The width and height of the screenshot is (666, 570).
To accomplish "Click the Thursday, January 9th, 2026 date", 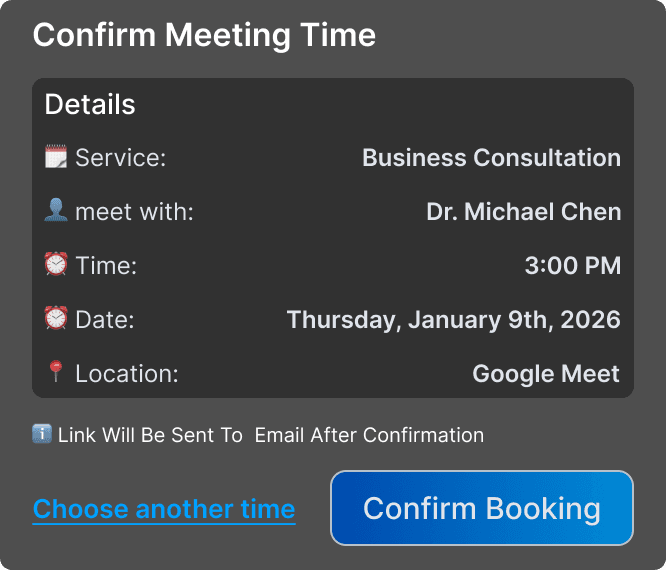I will click(453, 320).
